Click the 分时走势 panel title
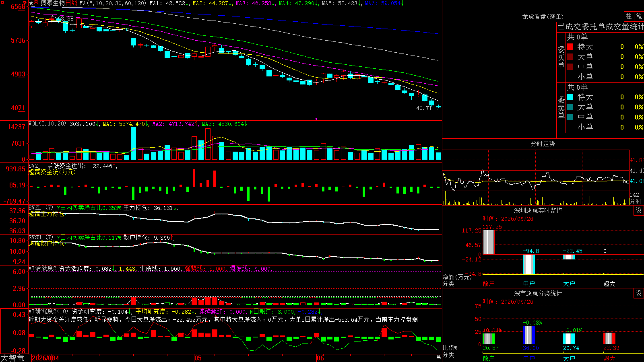The height and width of the screenshot is (362, 644). point(543,144)
